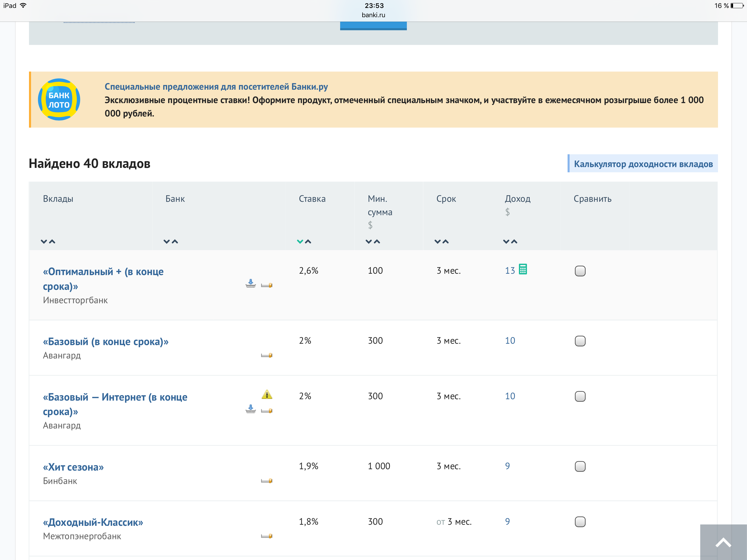Click the yellow warning triangle in «Базовый — Интернет» row
The image size is (747, 560).
click(267, 395)
